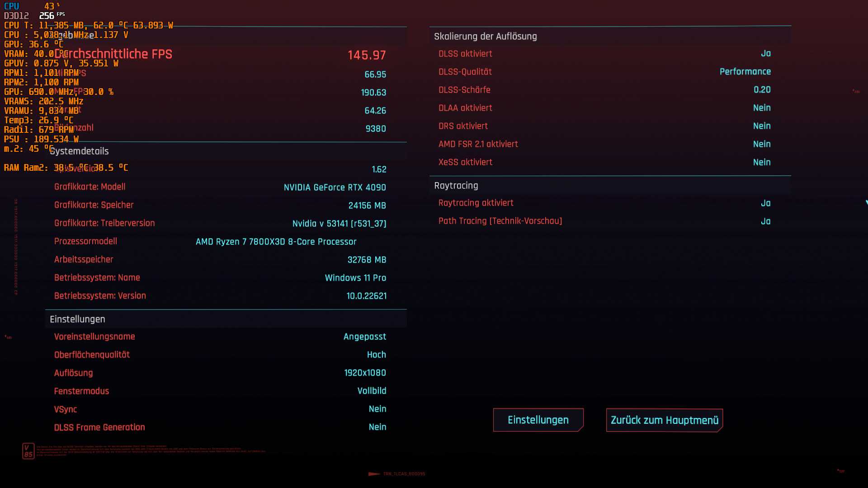The height and width of the screenshot is (488, 868).
Task: Select the Skalierung der Auflösung section header
Action: 485,36
